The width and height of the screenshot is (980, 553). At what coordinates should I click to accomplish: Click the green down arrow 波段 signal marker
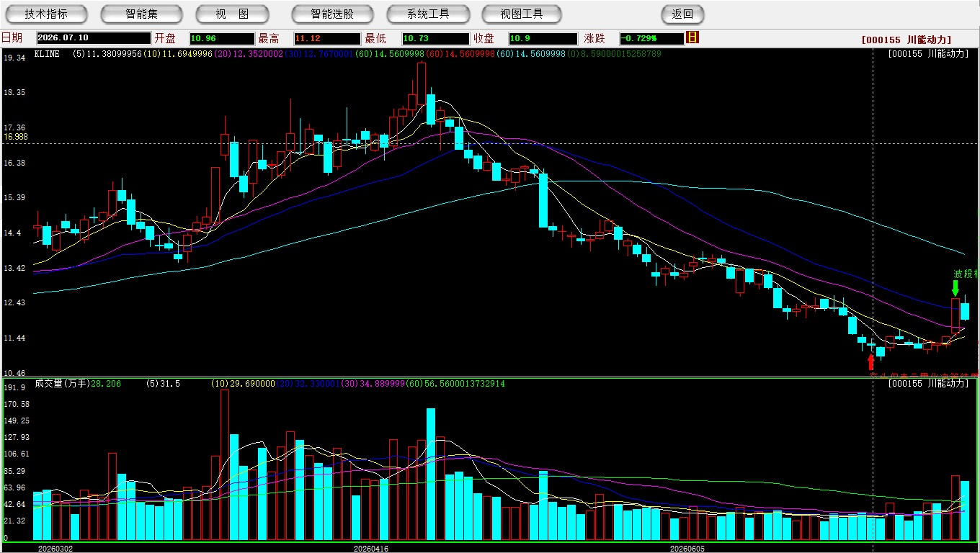[955, 287]
